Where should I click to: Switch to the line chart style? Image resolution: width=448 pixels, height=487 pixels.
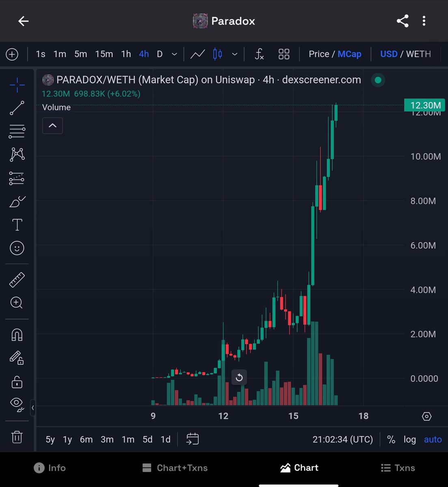pos(198,54)
